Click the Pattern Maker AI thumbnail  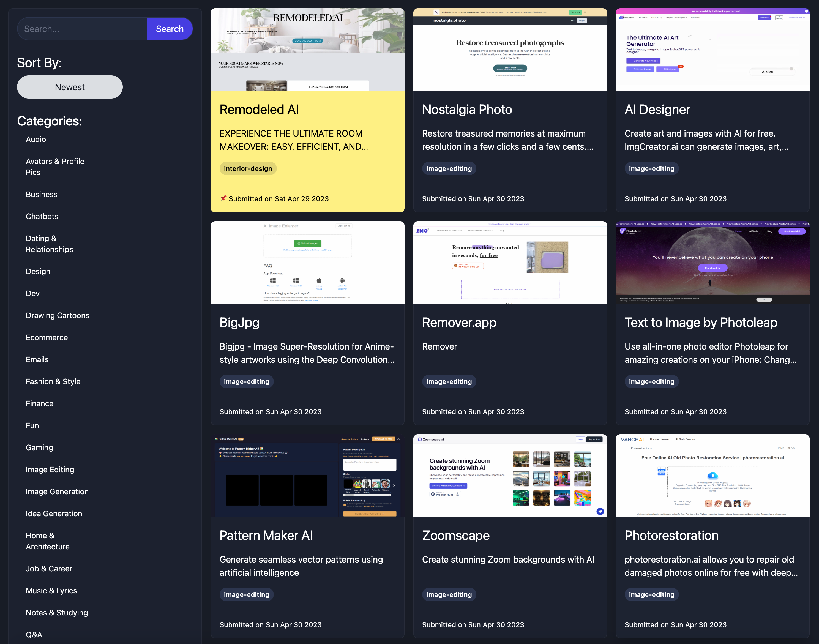[307, 476]
